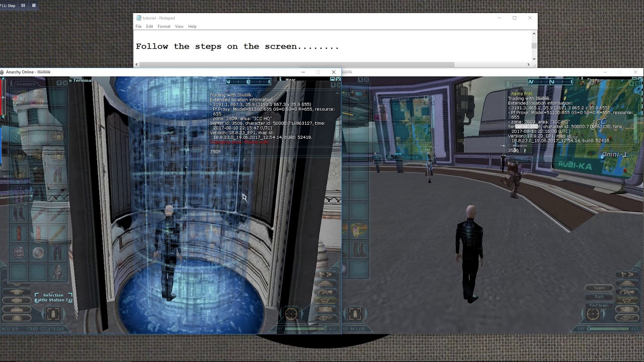Screen dimensions: 644x362
Task: Click the Team button in right game window
Action: (599, 288)
